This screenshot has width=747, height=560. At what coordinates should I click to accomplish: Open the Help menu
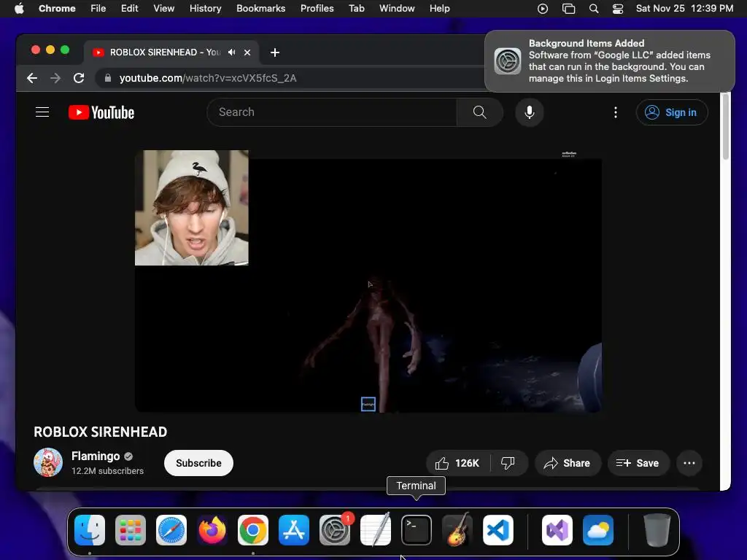coord(440,9)
